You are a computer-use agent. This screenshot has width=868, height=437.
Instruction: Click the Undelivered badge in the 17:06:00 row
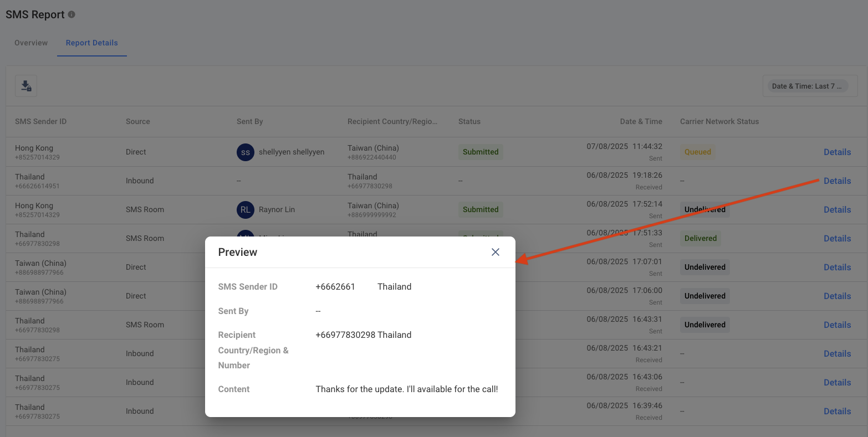[x=705, y=296]
